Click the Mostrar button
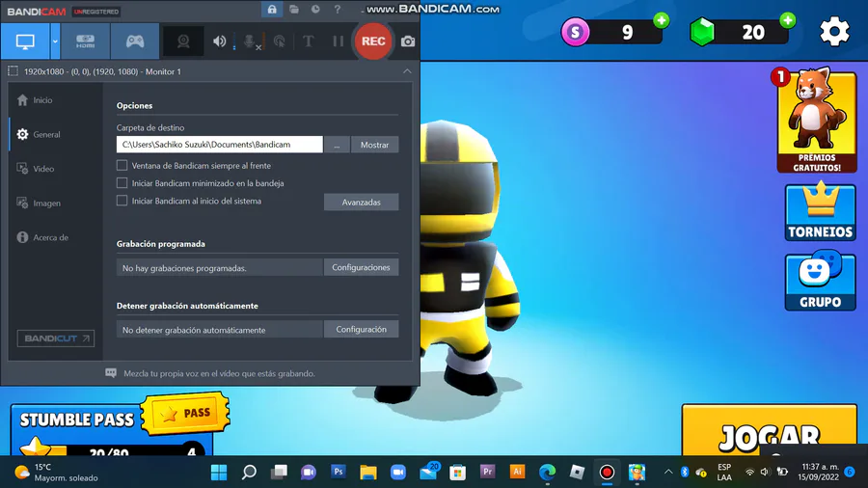Viewport: 868px width, 488px height. (x=375, y=145)
